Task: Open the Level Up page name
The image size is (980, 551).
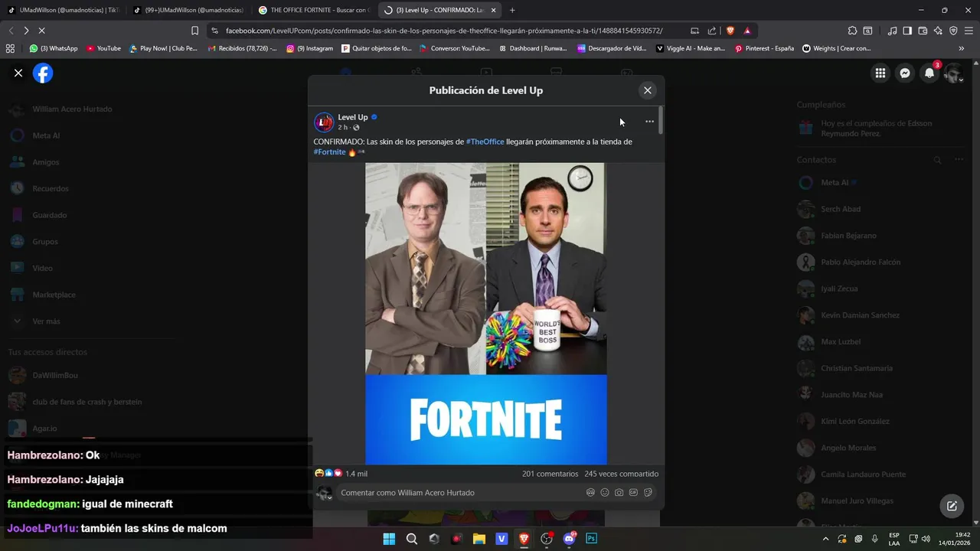Action: pos(353,117)
